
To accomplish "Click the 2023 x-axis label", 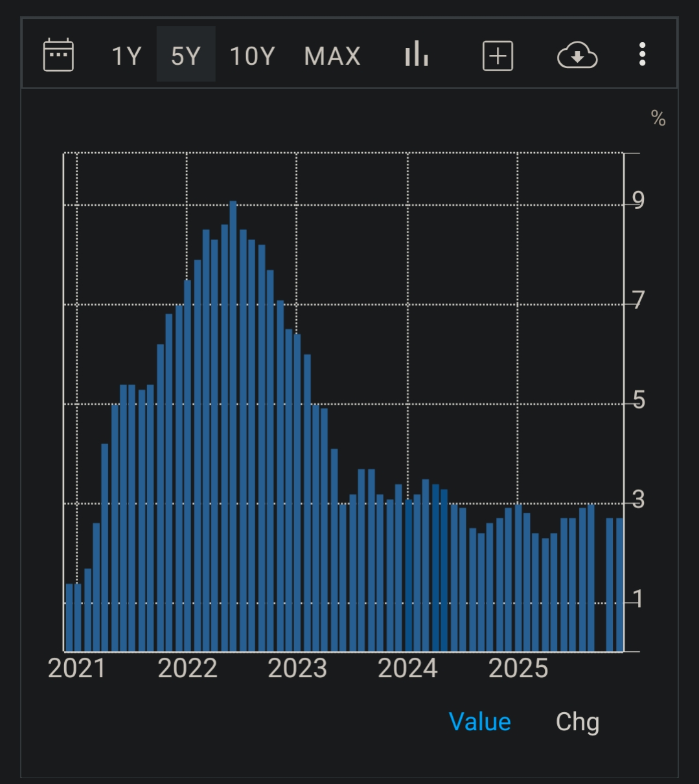I will (x=297, y=669).
